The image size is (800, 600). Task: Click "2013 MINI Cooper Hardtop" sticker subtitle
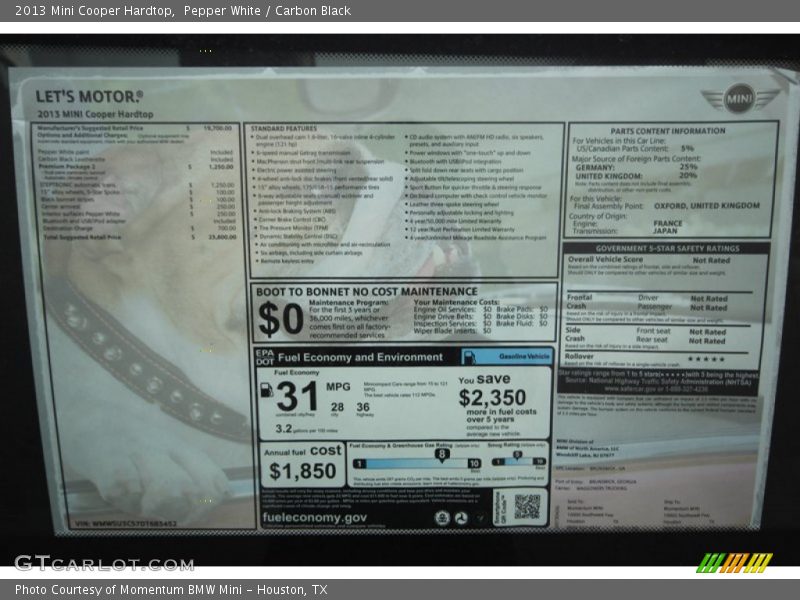pos(95,114)
